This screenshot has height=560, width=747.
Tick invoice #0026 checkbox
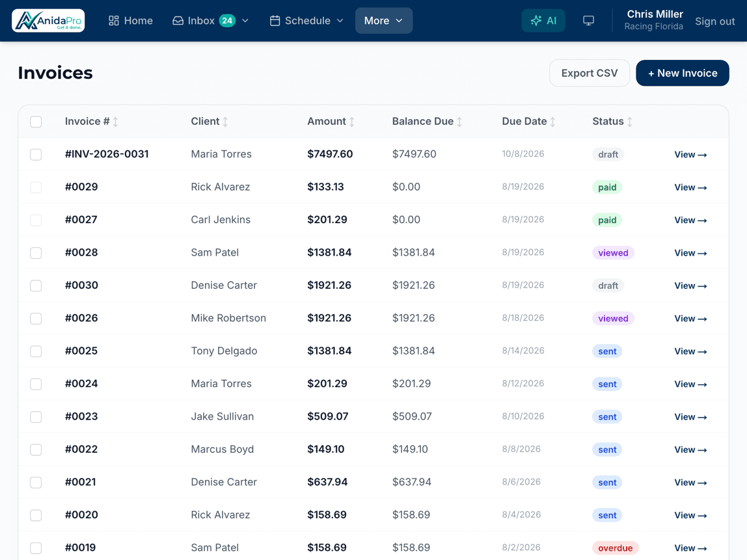[x=36, y=319]
